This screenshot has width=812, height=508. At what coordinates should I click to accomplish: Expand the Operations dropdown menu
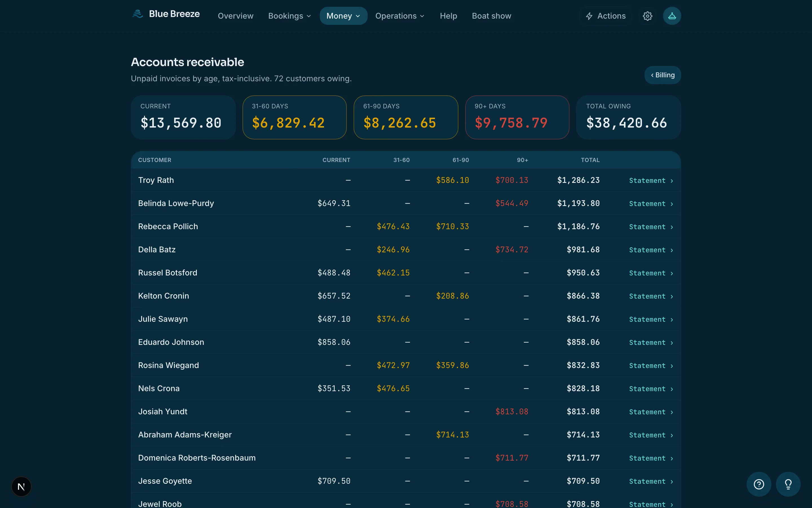tap(400, 16)
